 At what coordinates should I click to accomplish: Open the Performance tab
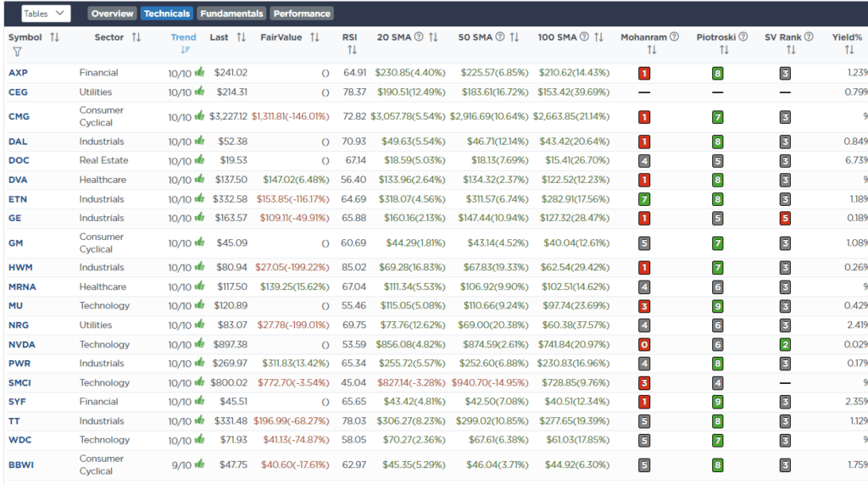302,14
